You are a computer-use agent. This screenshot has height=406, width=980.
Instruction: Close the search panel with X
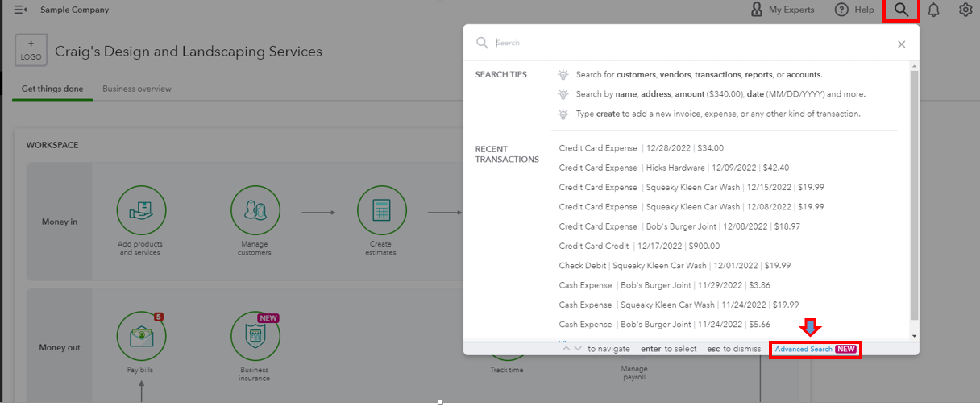coord(901,44)
